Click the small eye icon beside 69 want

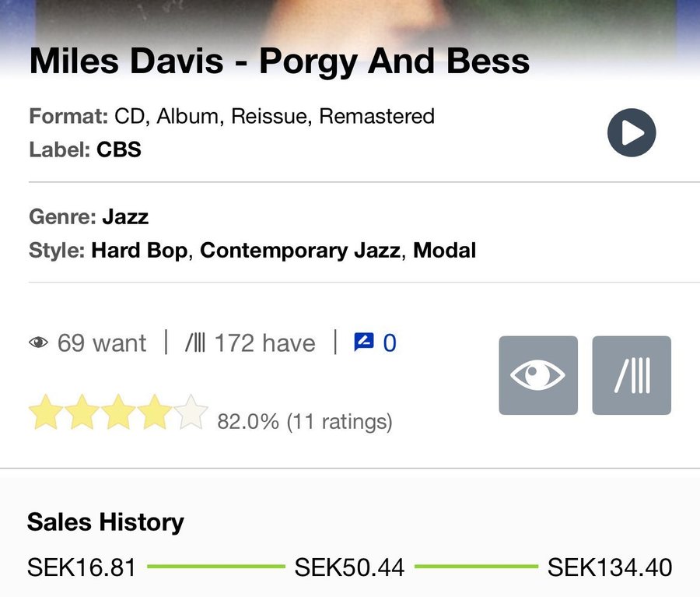point(38,343)
